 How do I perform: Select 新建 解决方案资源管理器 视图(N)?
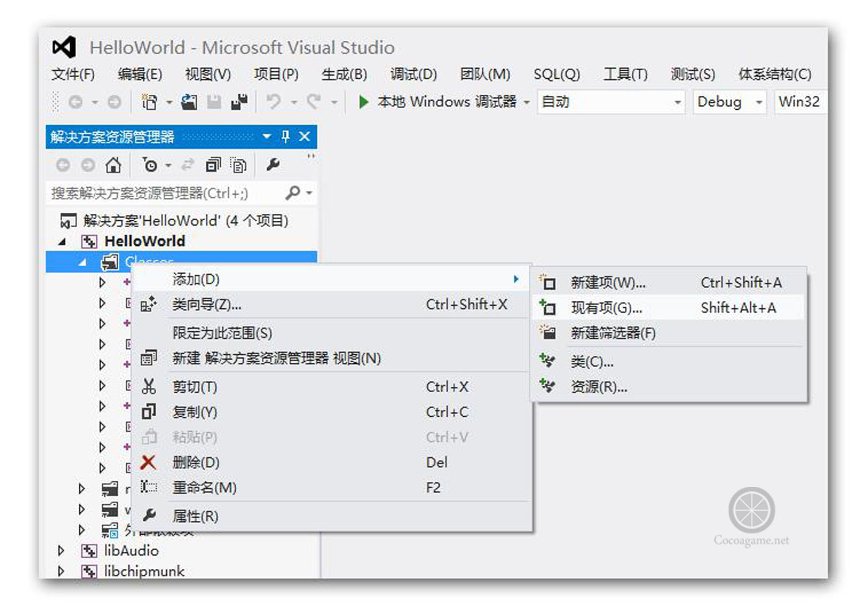pyautogui.click(x=332, y=358)
